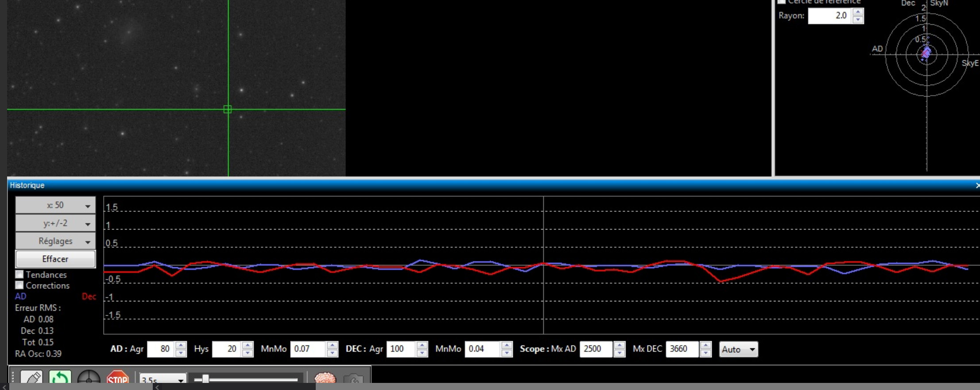Click the USB connect equipment icon
The width and height of the screenshot is (980, 390).
(31, 379)
